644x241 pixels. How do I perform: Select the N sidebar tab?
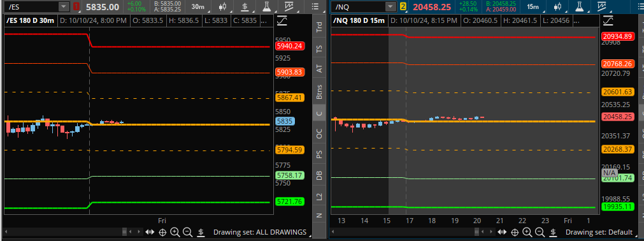[319, 215]
